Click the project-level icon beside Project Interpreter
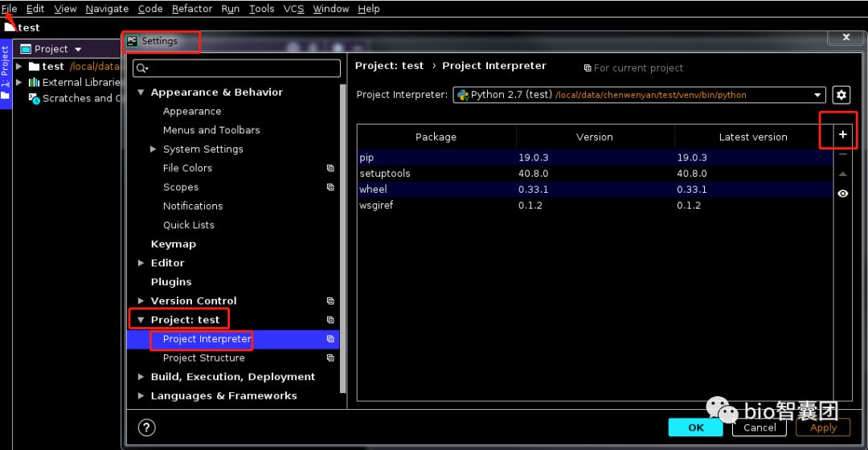 click(330, 339)
